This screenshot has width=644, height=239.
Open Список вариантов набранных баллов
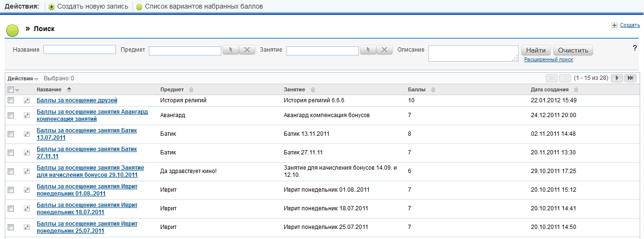[x=204, y=7]
